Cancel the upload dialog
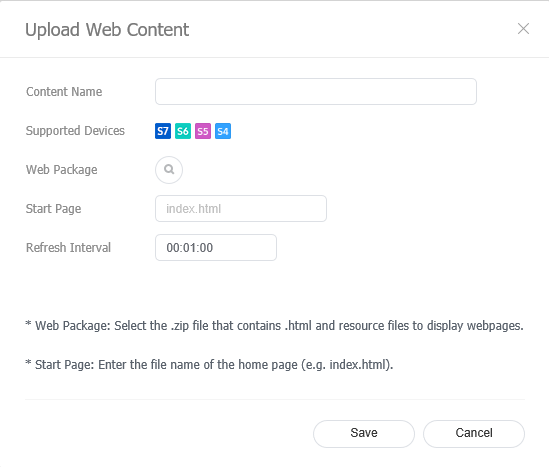 click(474, 434)
